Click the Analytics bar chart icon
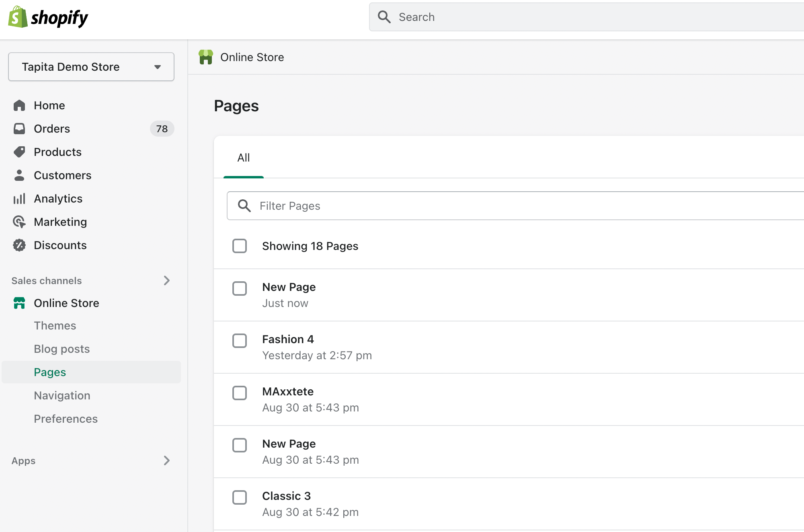Viewport: 804px width, 532px height. click(x=19, y=198)
